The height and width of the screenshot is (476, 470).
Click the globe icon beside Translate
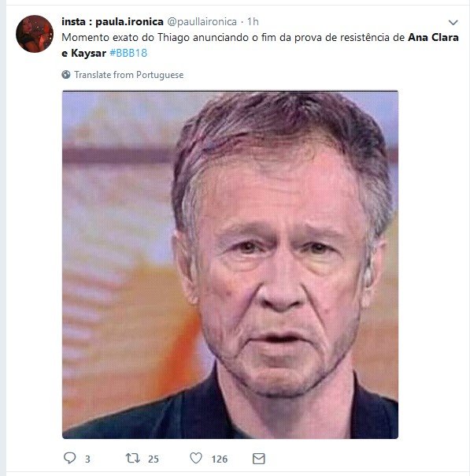click(x=66, y=74)
